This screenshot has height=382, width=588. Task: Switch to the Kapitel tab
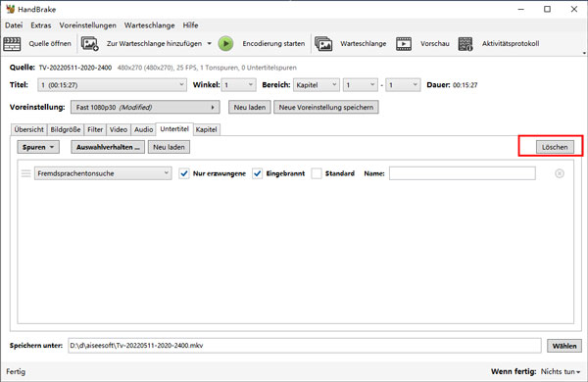pos(206,129)
